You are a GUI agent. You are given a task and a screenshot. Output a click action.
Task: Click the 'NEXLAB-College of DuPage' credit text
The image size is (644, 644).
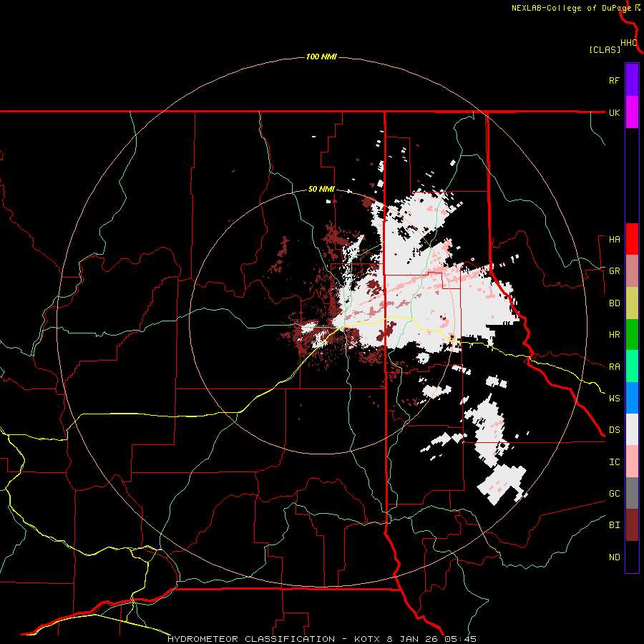coord(571,8)
